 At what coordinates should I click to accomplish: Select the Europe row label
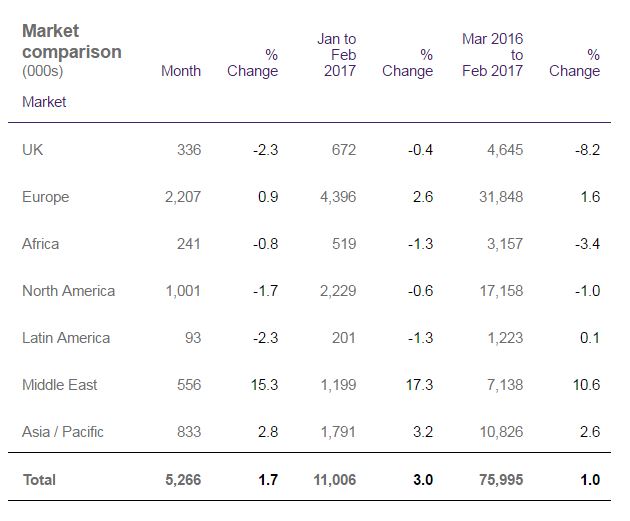45,197
